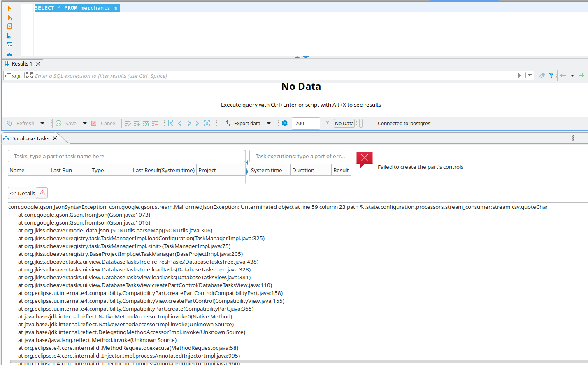
Task: Open the Export data dropdown arrow
Action: coord(270,123)
